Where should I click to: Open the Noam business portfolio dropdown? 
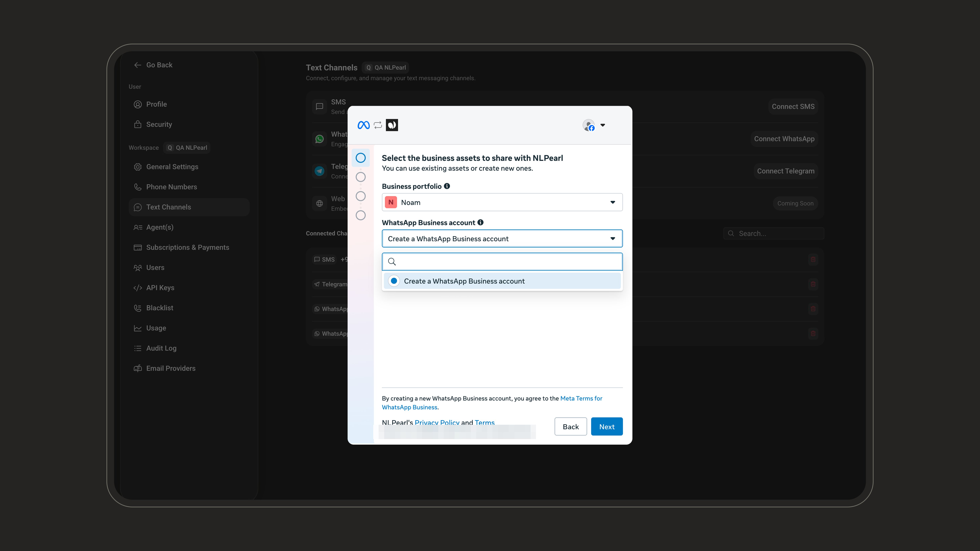[x=502, y=202]
